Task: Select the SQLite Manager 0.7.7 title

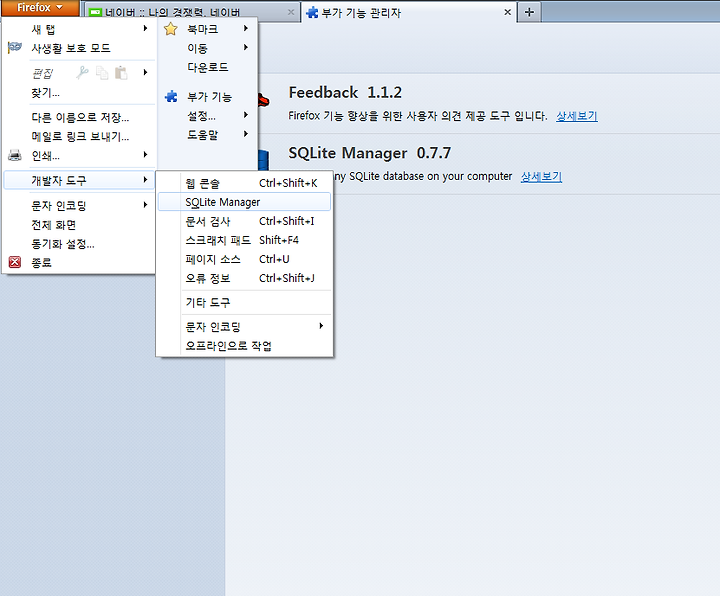Action: [x=370, y=153]
